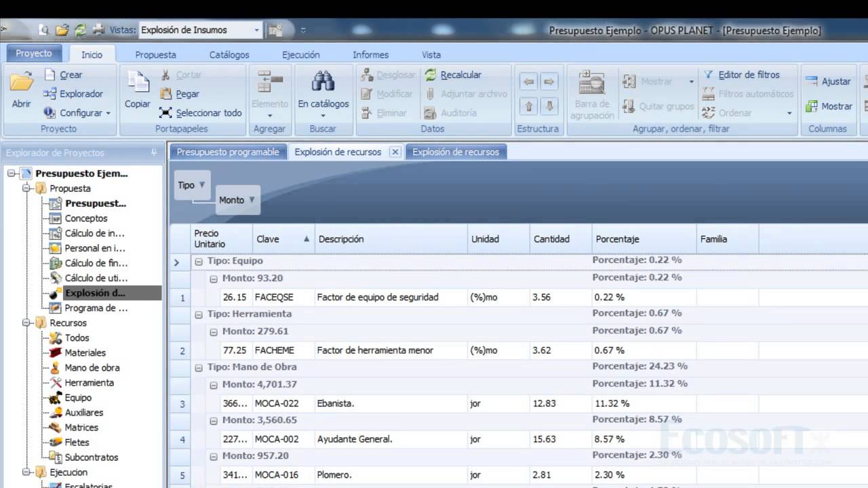The image size is (868, 488).
Task: Collapse the Tipo: Mano de Obra group
Action: [199, 367]
